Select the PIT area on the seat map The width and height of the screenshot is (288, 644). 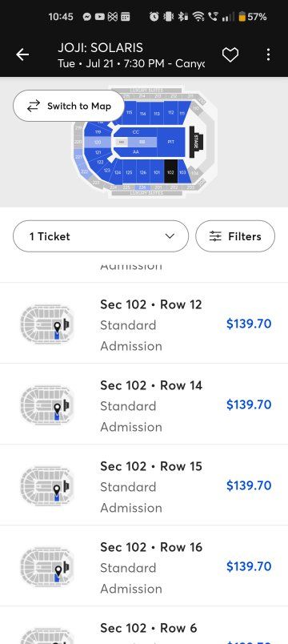pyautogui.click(x=171, y=142)
